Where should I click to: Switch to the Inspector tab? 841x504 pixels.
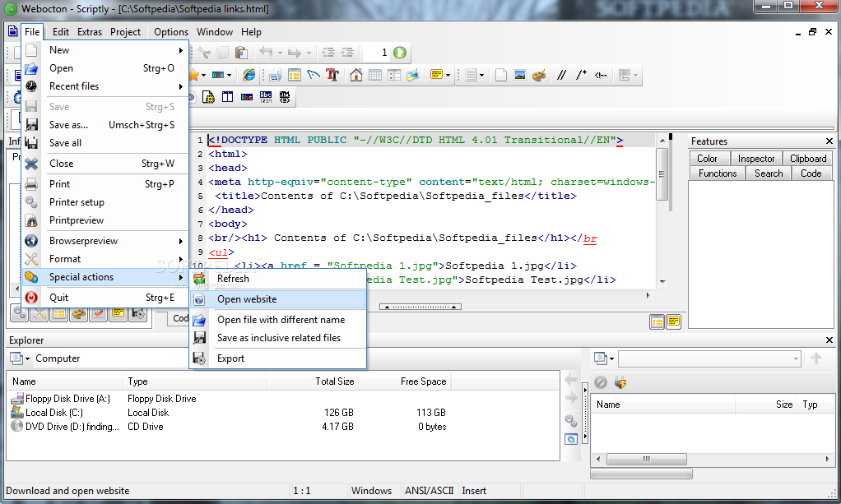[x=756, y=159]
